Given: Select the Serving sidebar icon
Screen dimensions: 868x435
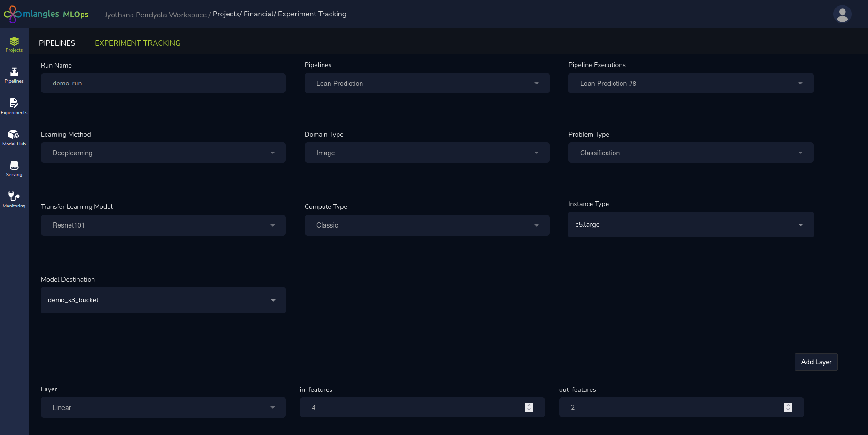Looking at the screenshot, I should tap(14, 168).
